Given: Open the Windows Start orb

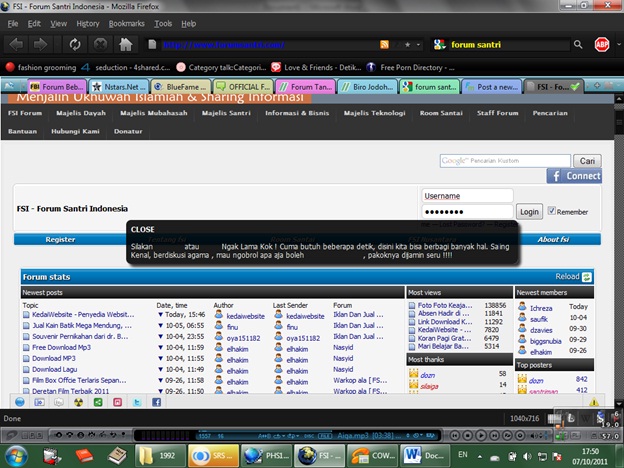Looking at the screenshot, I should [16, 456].
